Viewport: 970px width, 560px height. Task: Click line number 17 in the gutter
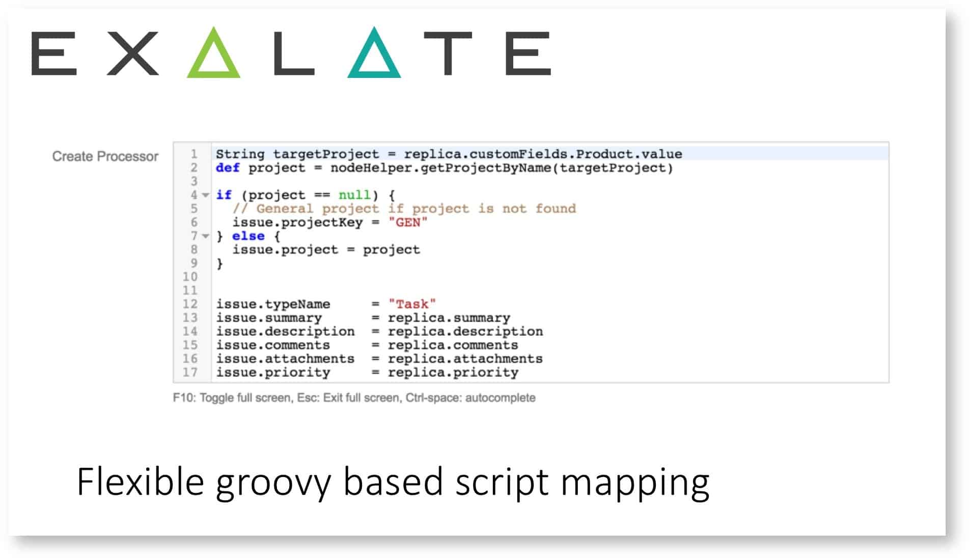pos(190,372)
